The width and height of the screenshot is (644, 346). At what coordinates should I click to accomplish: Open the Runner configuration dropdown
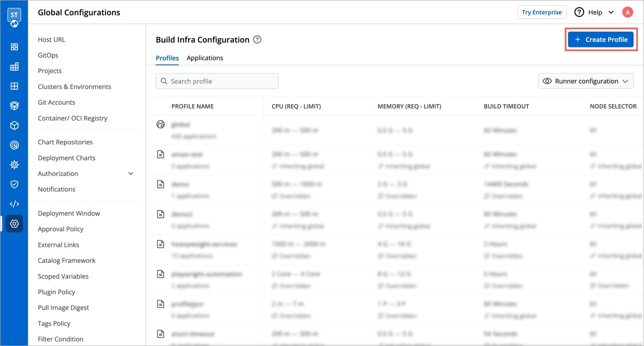pyautogui.click(x=585, y=81)
